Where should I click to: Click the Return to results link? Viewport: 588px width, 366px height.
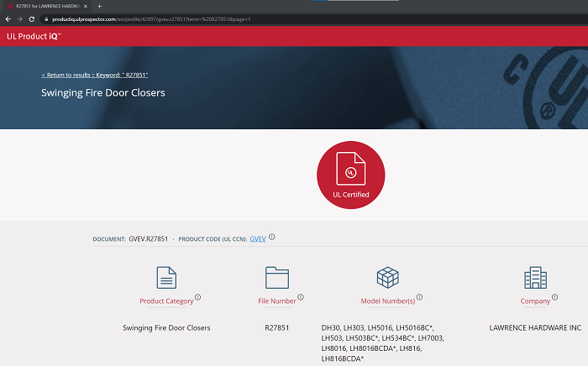pos(95,76)
